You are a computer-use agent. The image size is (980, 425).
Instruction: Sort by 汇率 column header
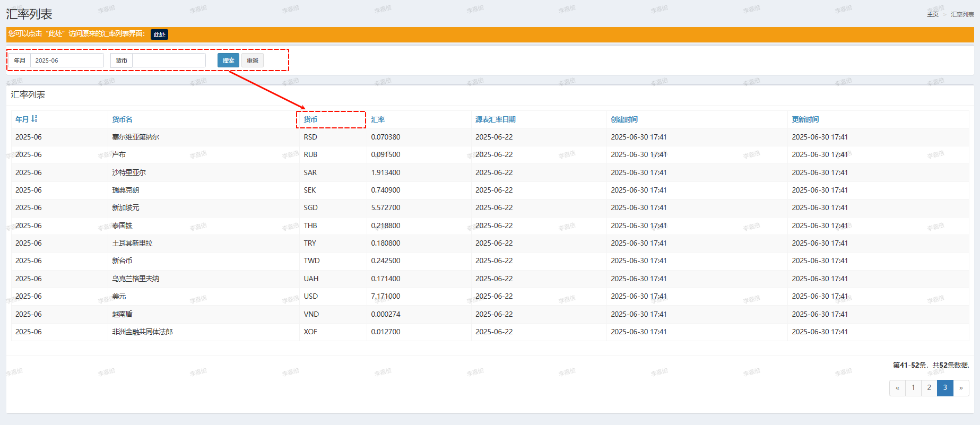[x=378, y=119]
